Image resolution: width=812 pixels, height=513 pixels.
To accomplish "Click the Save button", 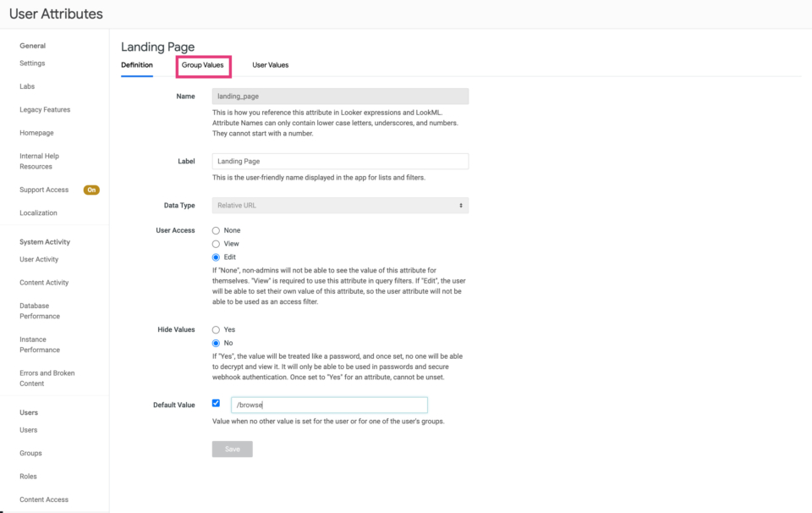I will click(232, 450).
